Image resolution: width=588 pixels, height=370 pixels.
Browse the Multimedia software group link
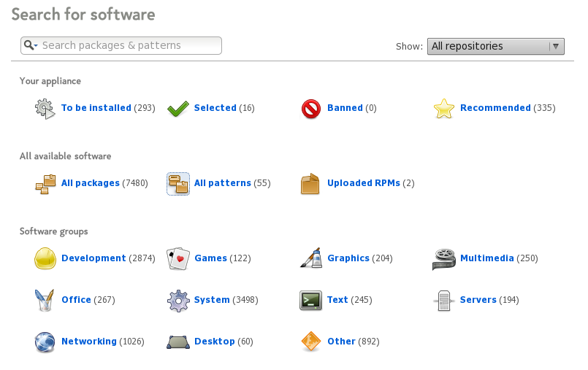(x=487, y=258)
